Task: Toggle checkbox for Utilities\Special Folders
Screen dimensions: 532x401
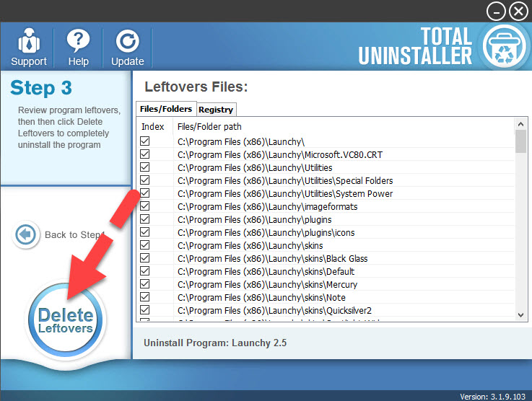Action: pyautogui.click(x=145, y=180)
